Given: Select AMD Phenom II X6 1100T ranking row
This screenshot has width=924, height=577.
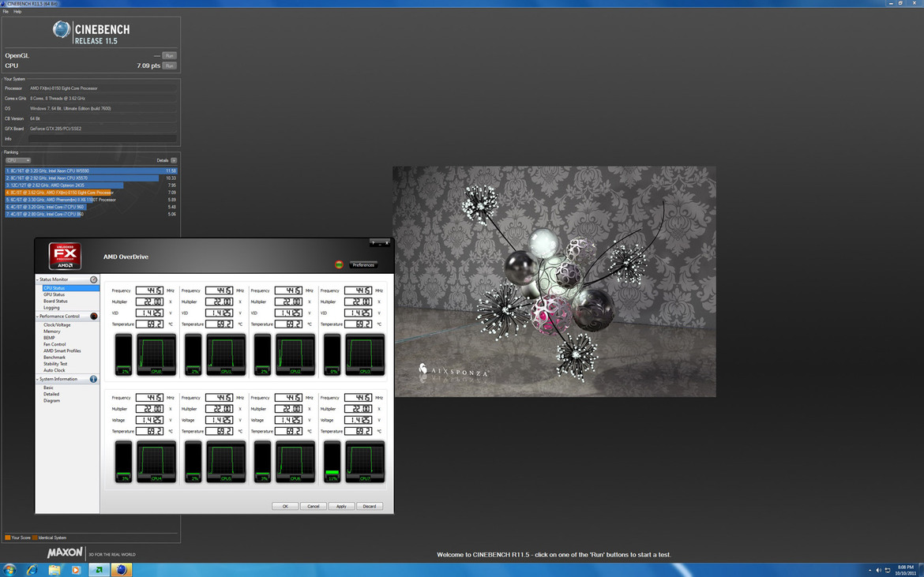Looking at the screenshot, I should coord(91,200).
